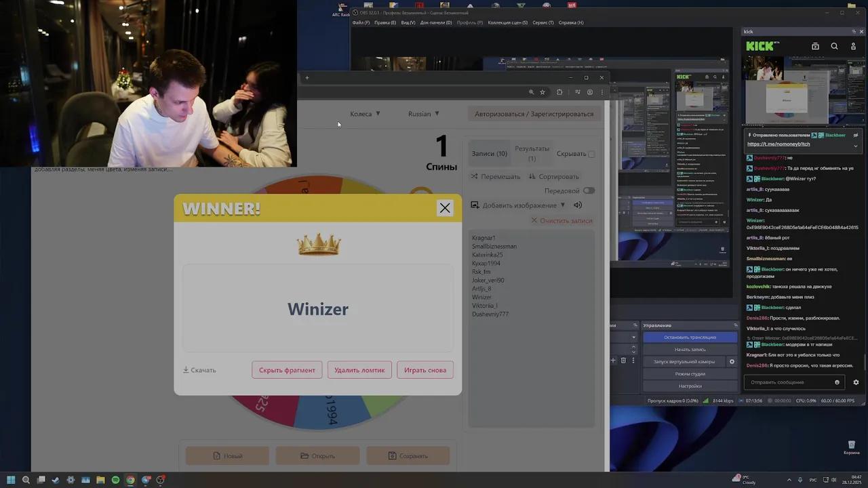Click Режим студии in OBS

[690, 373]
